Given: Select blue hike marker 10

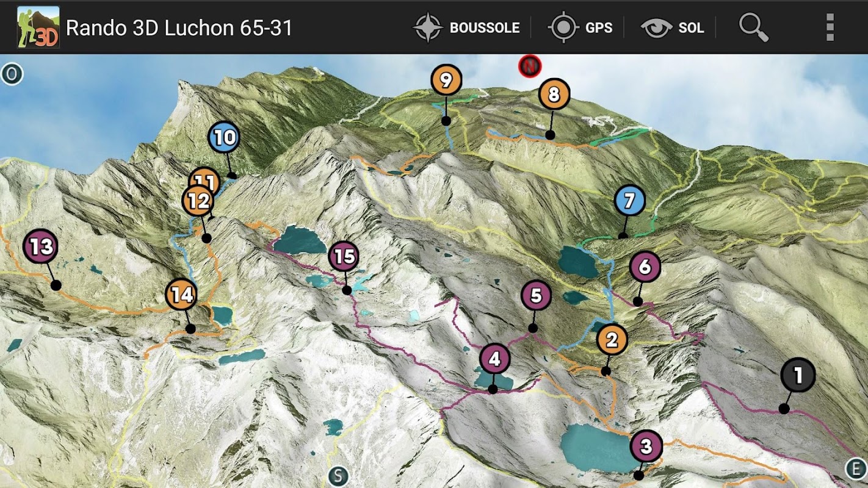Looking at the screenshot, I should [224, 137].
